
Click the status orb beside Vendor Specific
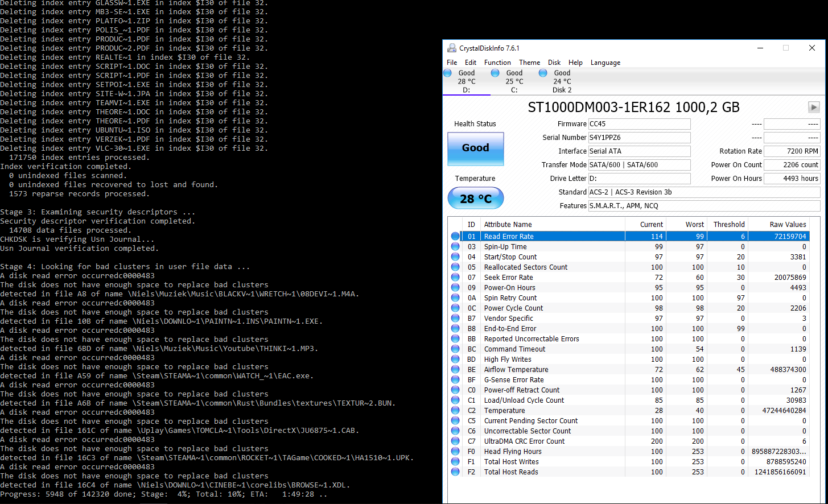tap(455, 318)
